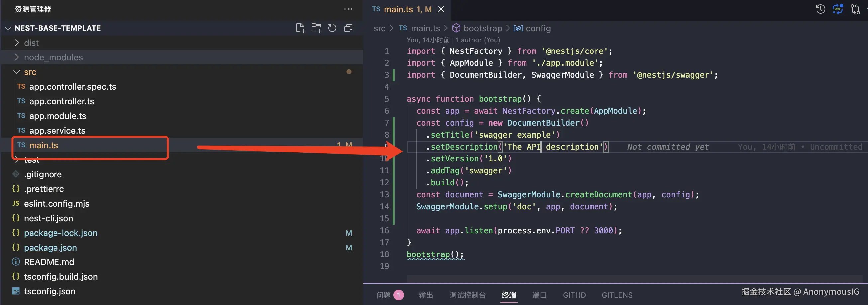Click line number 16 in the gutter
The width and height of the screenshot is (868, 305).
[384, 231]
